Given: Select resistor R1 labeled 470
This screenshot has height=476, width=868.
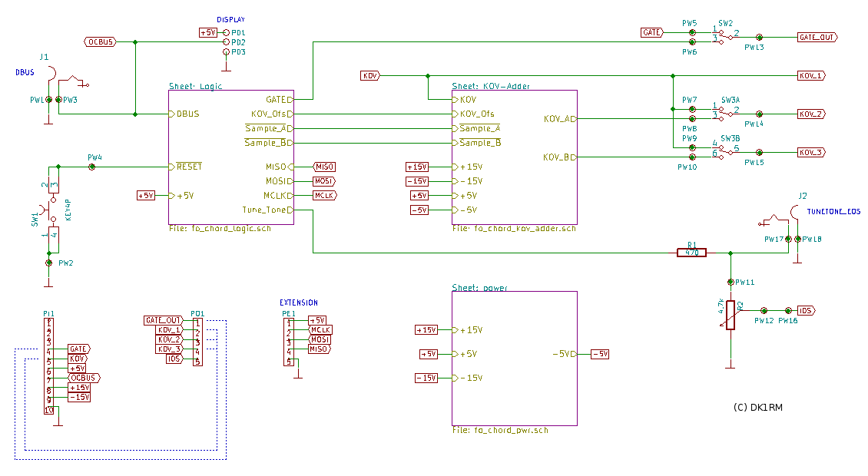Looking at the screenshot, I should 691,253.
